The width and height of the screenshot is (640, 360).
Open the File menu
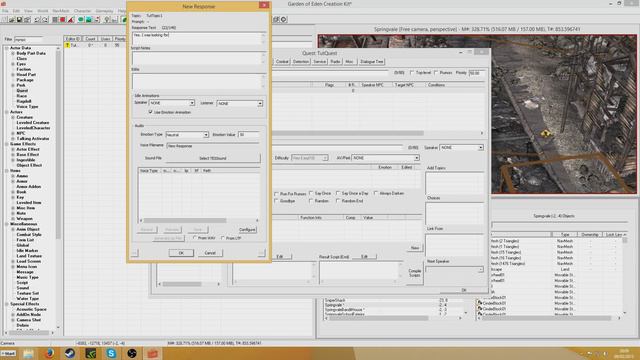point(5,11)
